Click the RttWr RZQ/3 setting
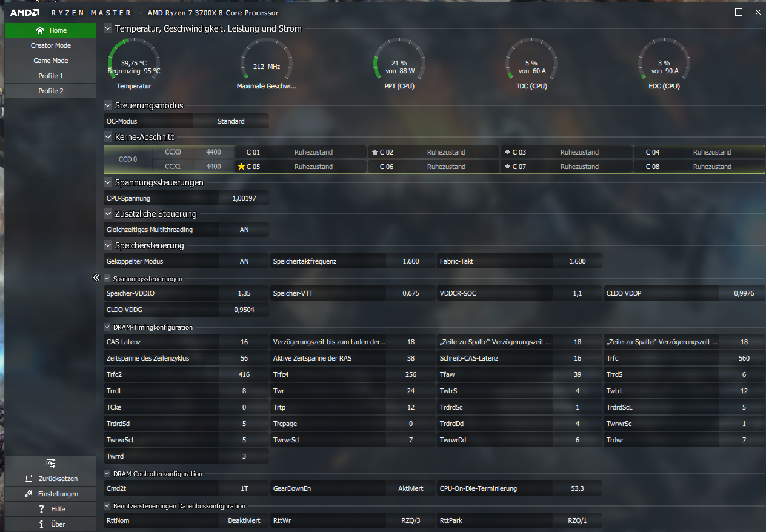 click(x=410, y=520)
